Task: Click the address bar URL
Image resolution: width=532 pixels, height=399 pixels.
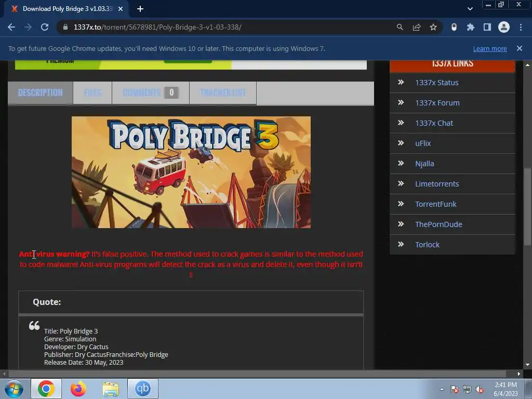Action: click(x=157, y=27)
